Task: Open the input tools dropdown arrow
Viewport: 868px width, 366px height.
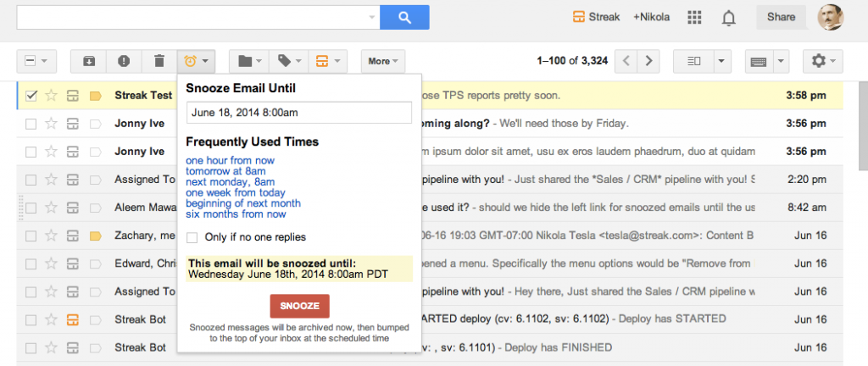Action: [x=780, y=61]
